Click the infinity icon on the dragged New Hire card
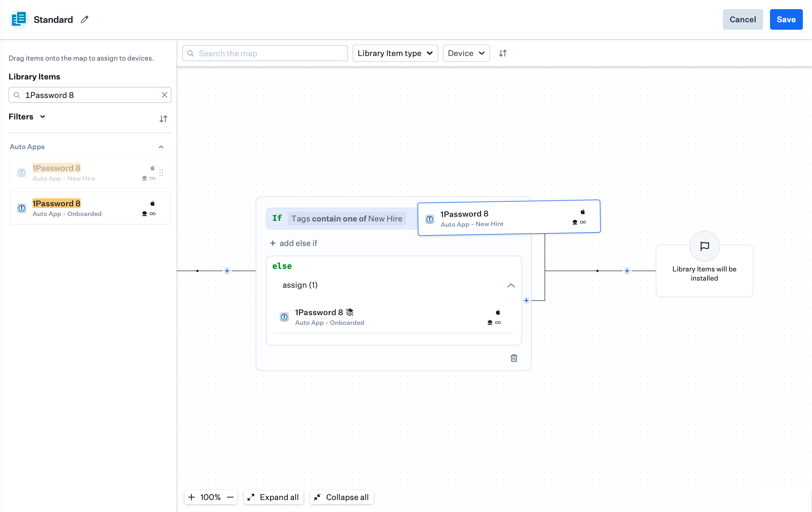This screenshot has width=812, height=512. point(583,222)
